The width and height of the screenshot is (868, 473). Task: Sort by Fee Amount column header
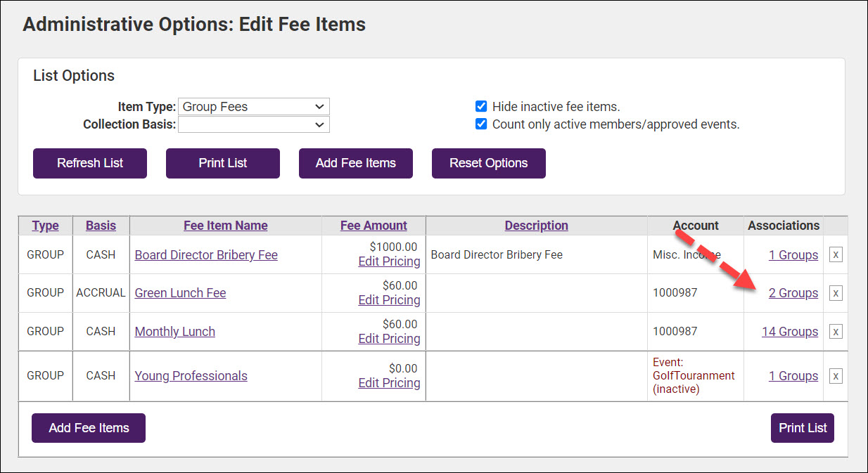(374, 226)
